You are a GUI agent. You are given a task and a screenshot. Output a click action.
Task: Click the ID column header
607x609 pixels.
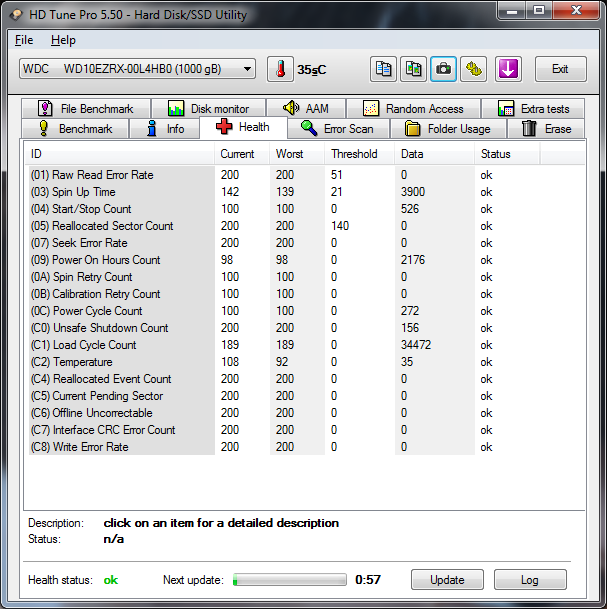point(119,154)
